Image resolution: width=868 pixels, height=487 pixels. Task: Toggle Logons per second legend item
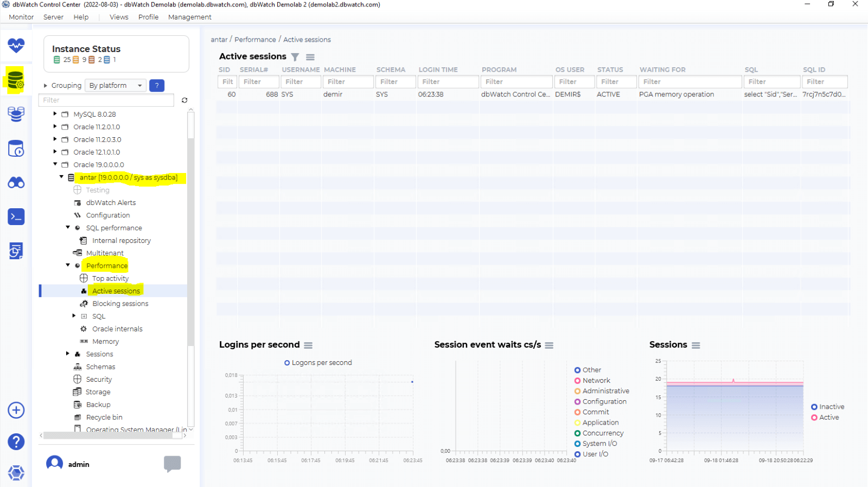(x=318, y=363)
